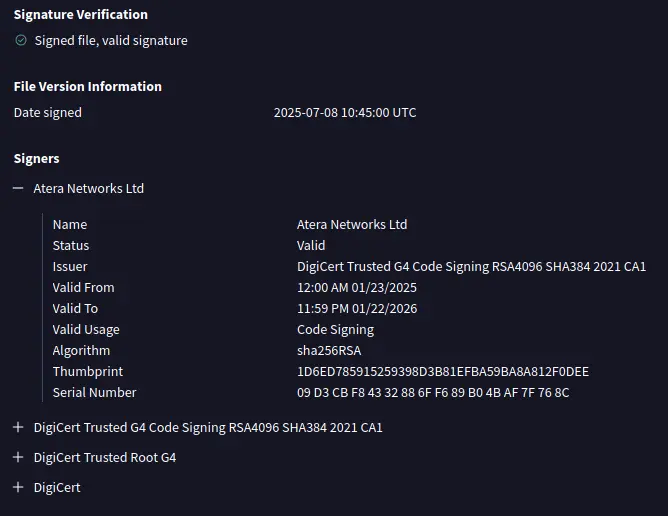Screen dimensions: 668x516
Task: Click the issuer DigiCert value text
Action: (471, 267)
